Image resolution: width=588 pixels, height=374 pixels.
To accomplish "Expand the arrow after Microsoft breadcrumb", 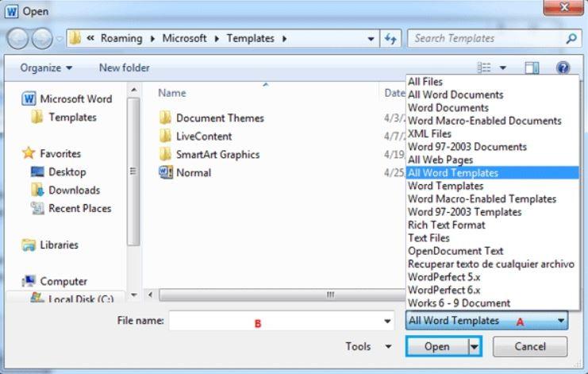I will click(217, 39).
